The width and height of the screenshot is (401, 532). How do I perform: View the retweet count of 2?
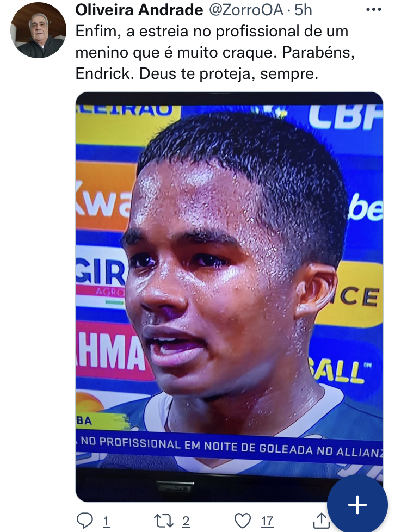[x=186, y=521]
